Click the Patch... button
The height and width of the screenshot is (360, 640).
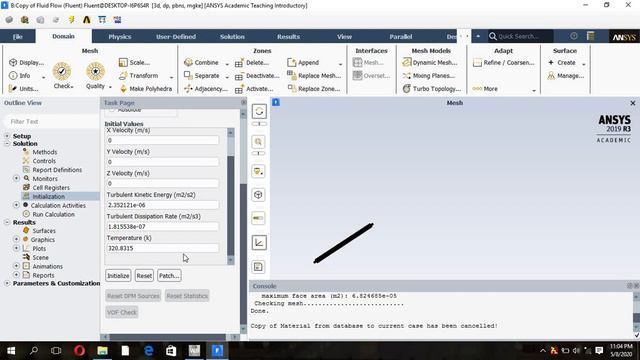tap(169, 276)
